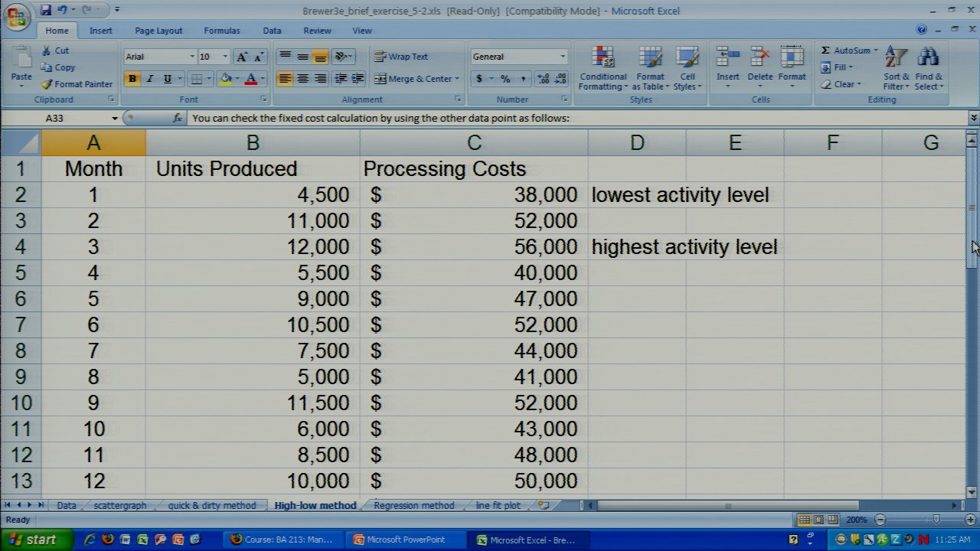Click the Center align text icon
This screenshot has width=980, height=551.
click(303, 79)
